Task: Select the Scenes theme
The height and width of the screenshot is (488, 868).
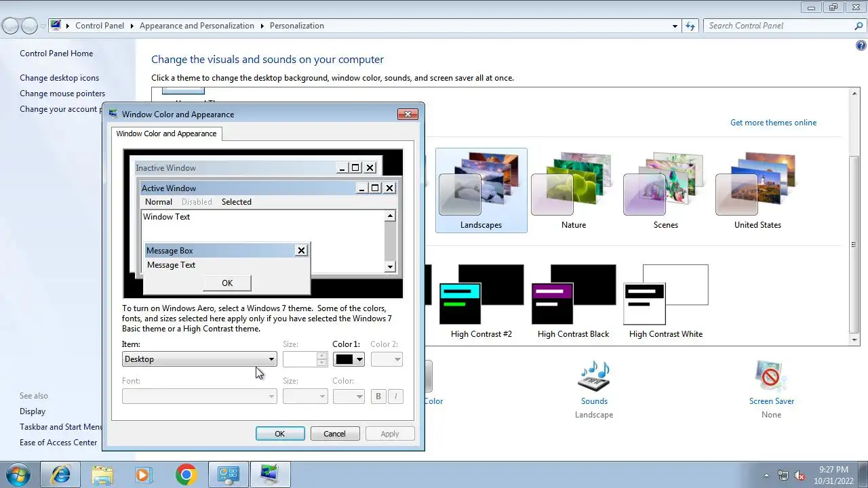Action: point(666,190)
